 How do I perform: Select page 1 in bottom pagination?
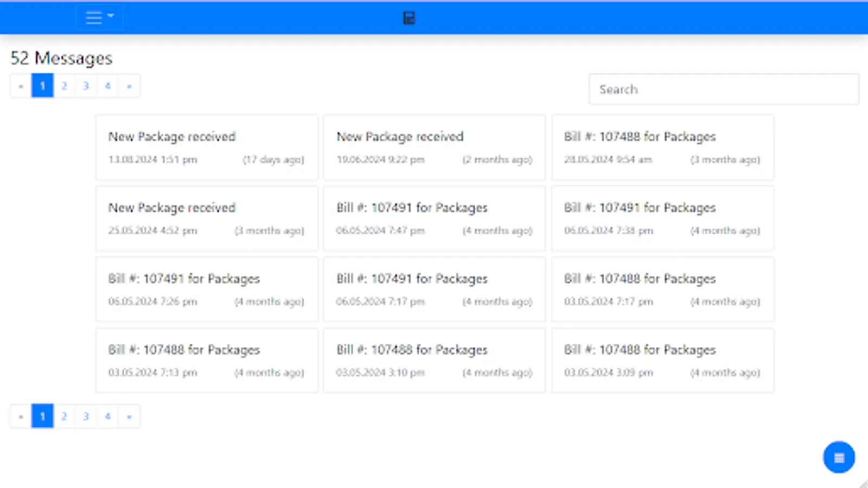click(x=42, y=416)
